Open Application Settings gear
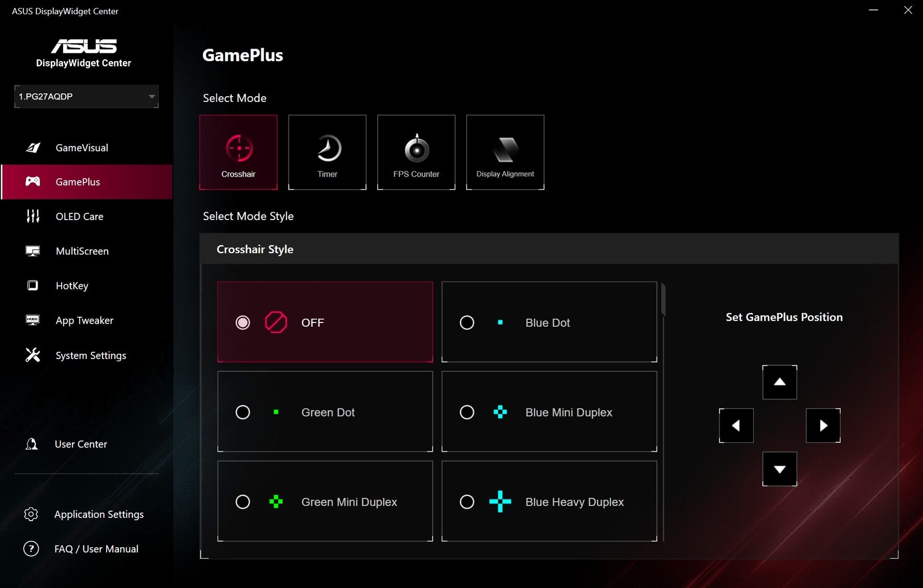This screenshot has width=923, height=588. point(31,514)
